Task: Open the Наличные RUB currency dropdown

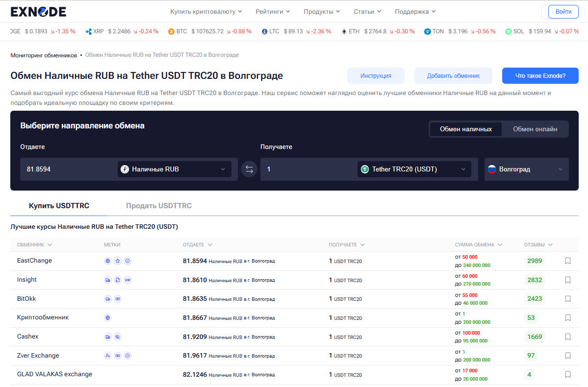Action: (x=175, y=169)
